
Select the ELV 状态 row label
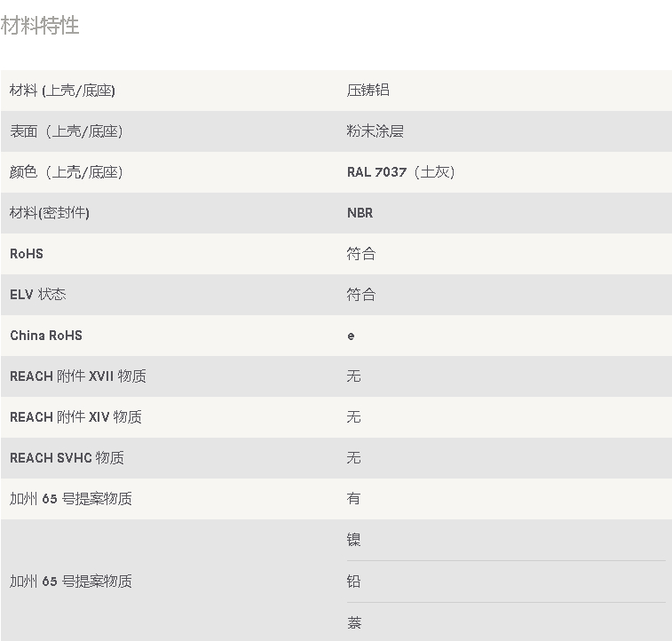point(37,295)
